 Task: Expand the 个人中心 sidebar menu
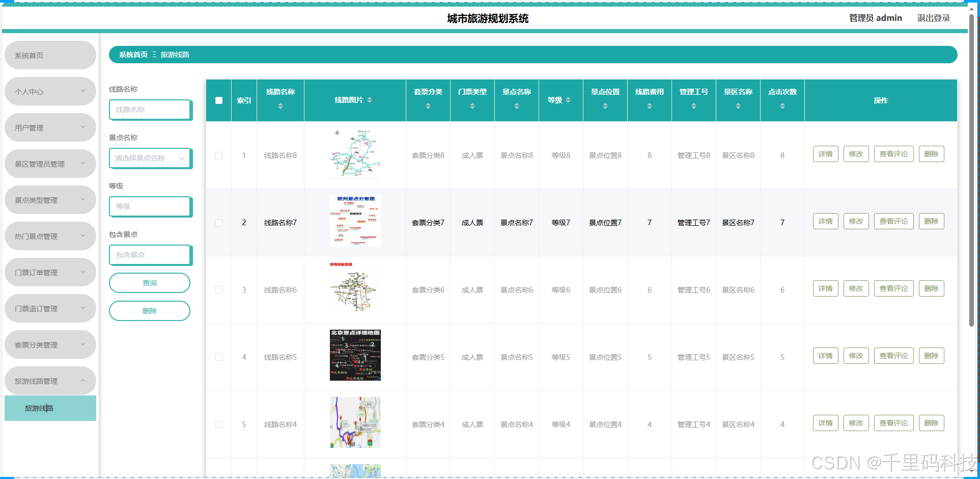click(50, 91)
